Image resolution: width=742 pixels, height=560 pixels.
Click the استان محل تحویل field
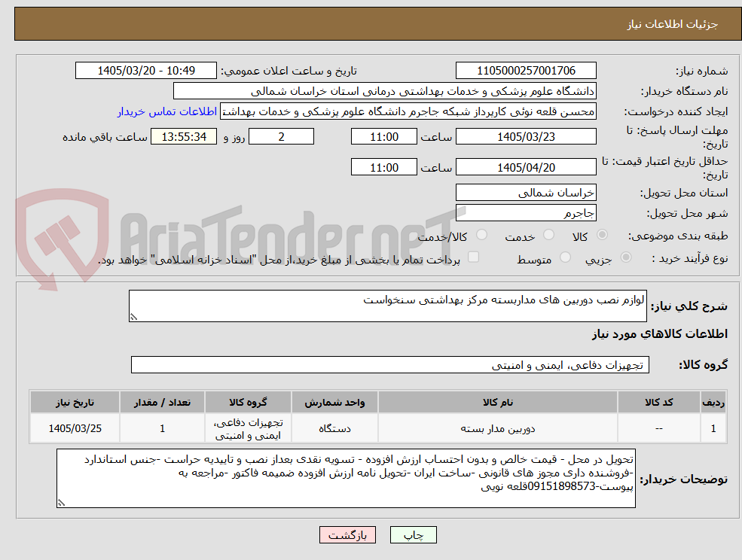526,193
